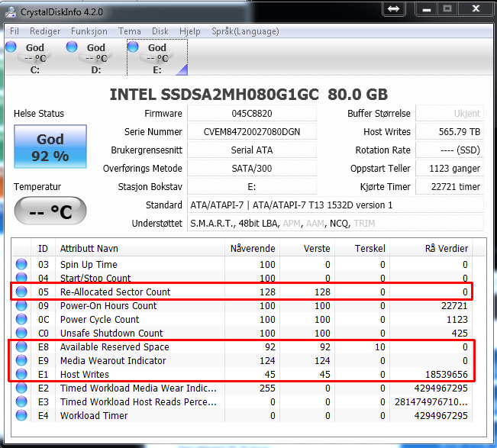Click the temperature display button
The width and height of the screenshot is (497, 448).
pyautogui.click(x=50, y=211)
